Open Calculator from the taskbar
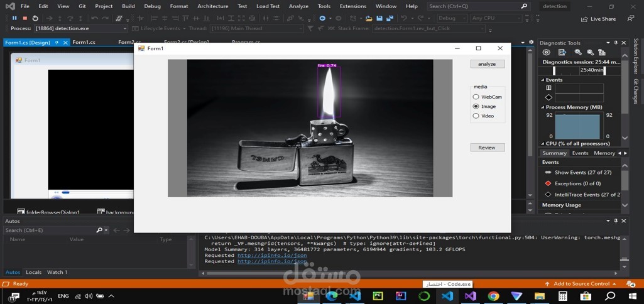644x304 pixels. 563,296
